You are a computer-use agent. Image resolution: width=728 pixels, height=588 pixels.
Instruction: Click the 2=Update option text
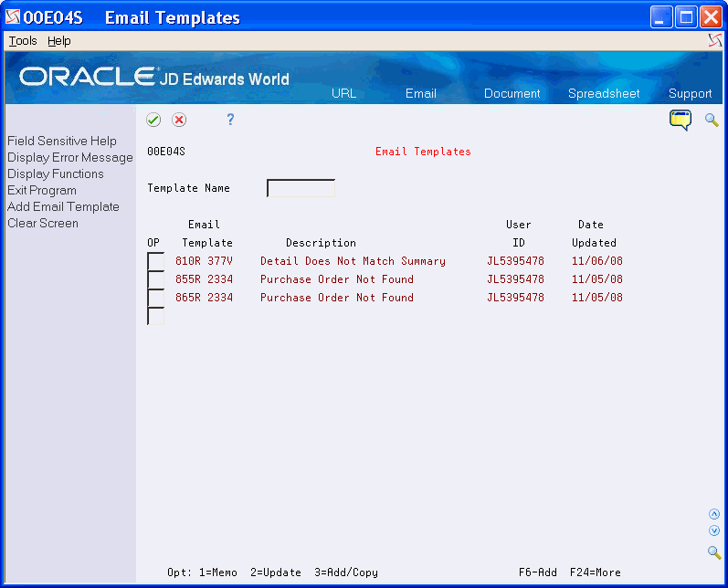click(276, 572)
